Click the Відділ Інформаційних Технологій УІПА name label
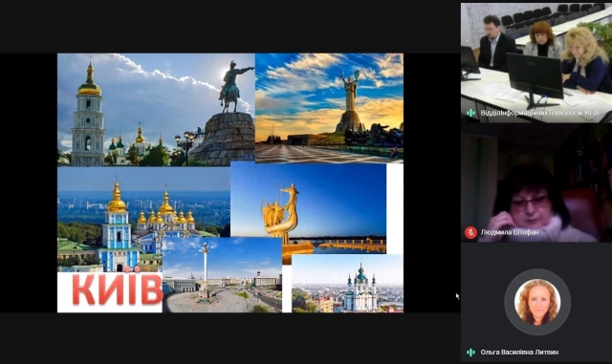 point(539,113)
